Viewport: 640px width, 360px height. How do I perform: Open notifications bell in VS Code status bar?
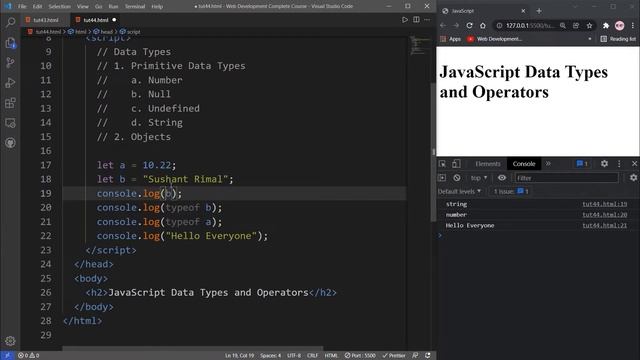[427, 356]
